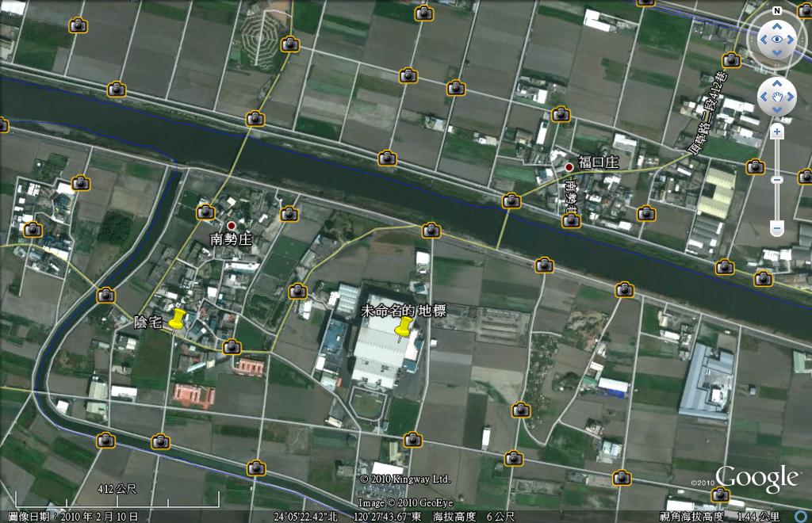
Task: Click the eye icon in Look joystick
Action: click(x=777, y=40)
